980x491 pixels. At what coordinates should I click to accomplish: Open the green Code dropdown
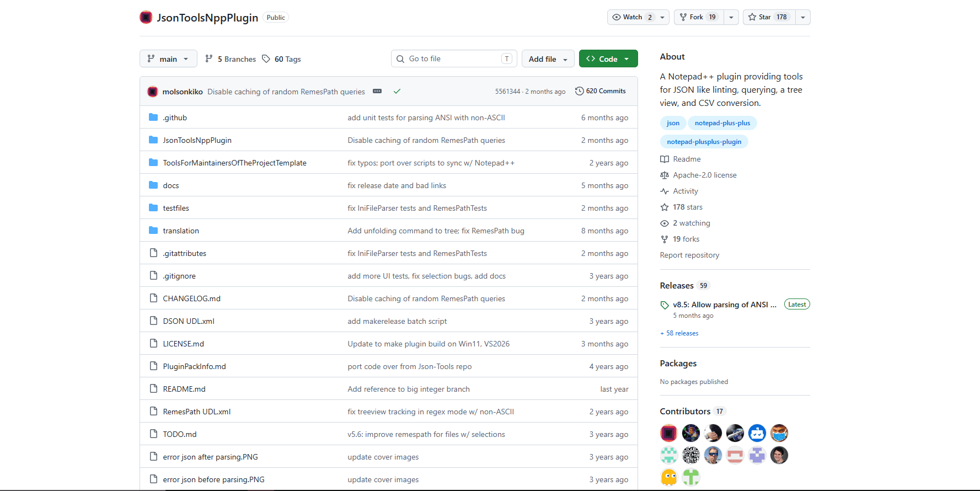coord(608,58)
